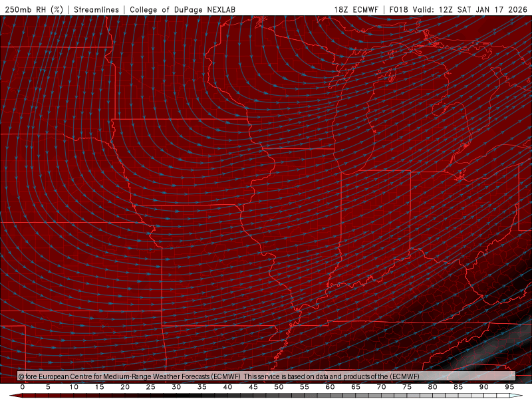Click "Valid: 12Z SAT JAN 17 2026" text

(470, 9)
